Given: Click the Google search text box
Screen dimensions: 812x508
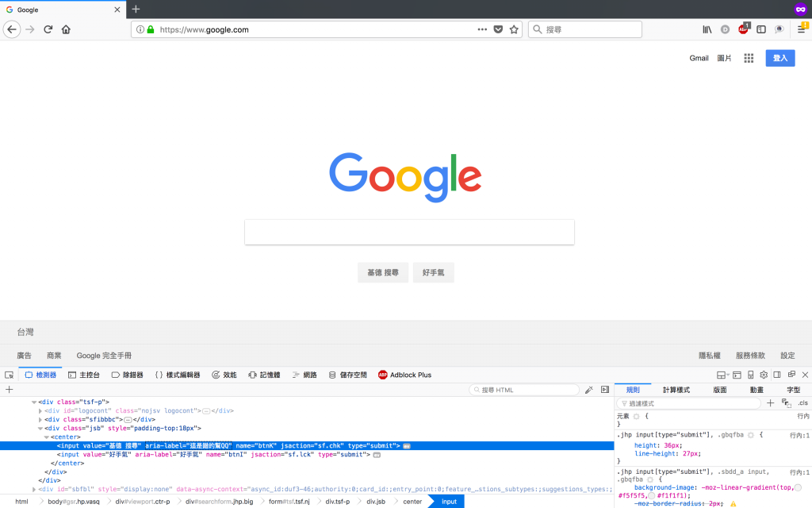Looking at the screenshot, I should (x=409, y=233).
